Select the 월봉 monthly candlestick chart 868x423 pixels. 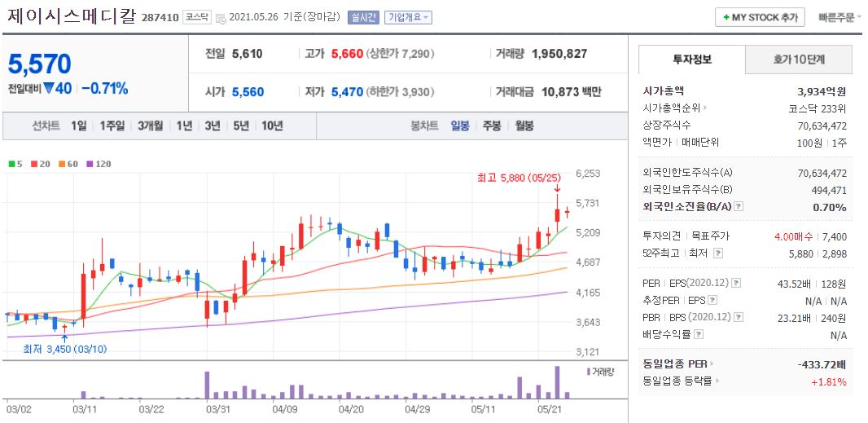click(524, 126)
